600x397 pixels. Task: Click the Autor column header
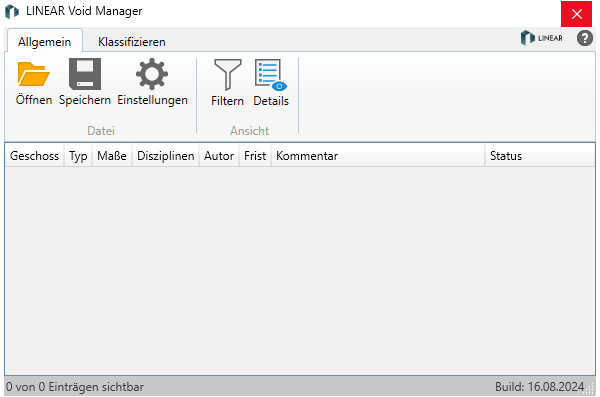tap(219, 156)
